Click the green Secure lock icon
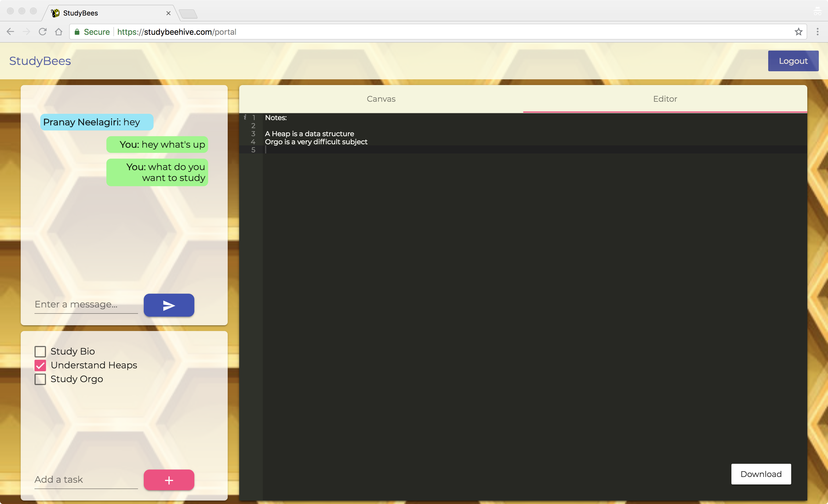This screenshot has height=504, width=828. (x=77, y=32)
